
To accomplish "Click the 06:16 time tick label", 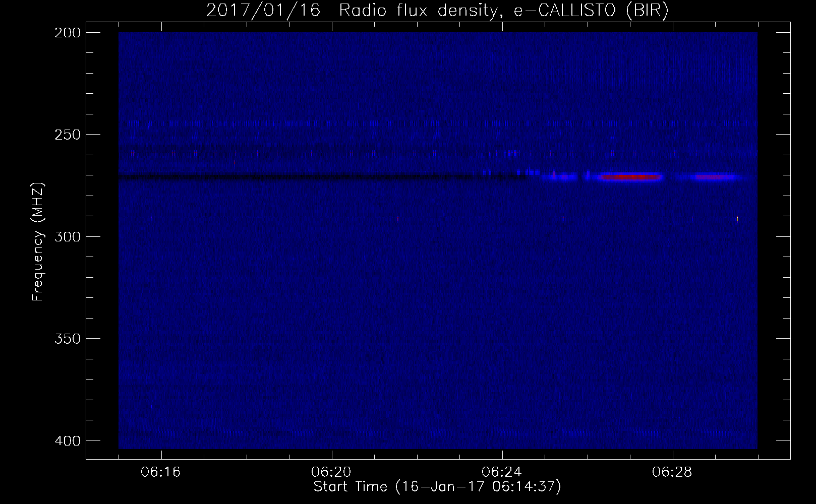I will (x=161, y=472).
